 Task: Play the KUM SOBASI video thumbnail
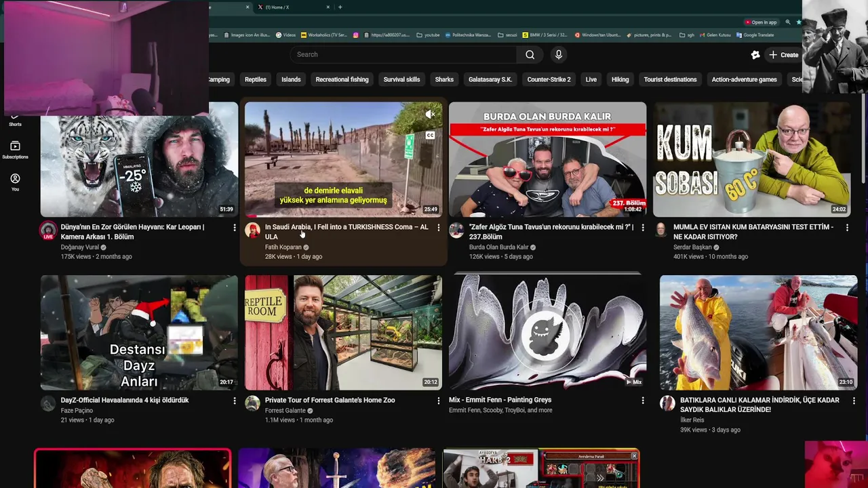(751, 159)
